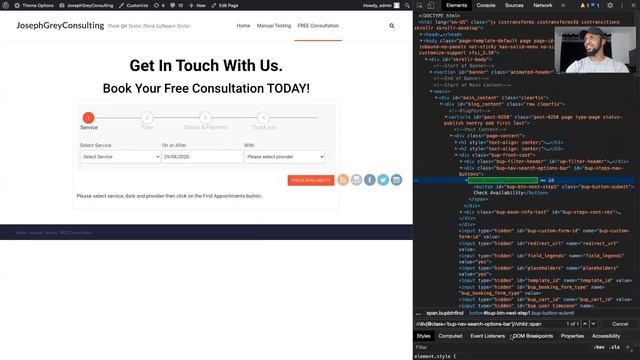Screen dimensions: 640x360
Task: Click the Facebook social icon
Action: point(370,180)
